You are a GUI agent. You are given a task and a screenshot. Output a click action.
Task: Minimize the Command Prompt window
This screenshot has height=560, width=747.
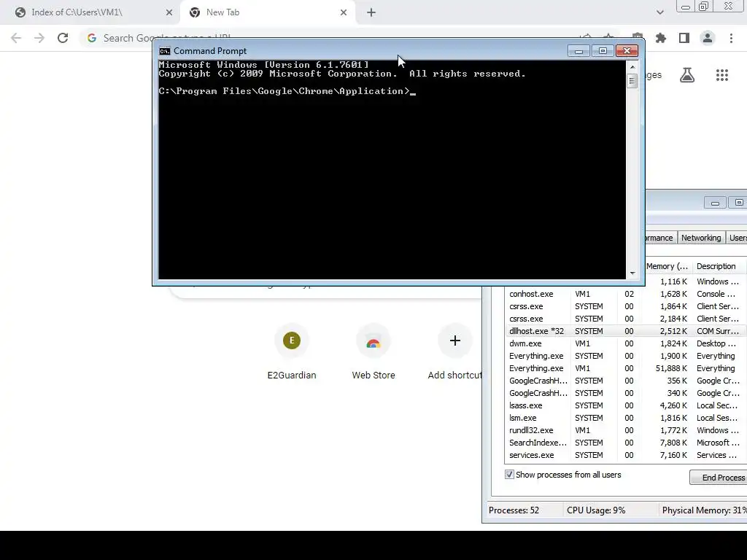(578, 51)
